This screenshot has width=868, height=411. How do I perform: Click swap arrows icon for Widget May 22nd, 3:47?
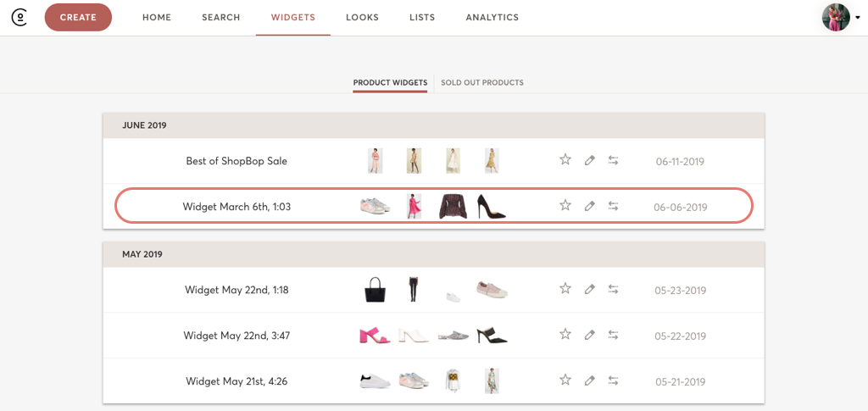[x=613, y=335]
